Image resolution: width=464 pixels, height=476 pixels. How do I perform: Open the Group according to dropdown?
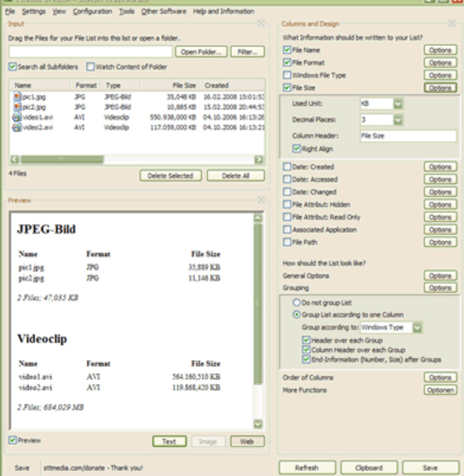(x=417, y=327)
